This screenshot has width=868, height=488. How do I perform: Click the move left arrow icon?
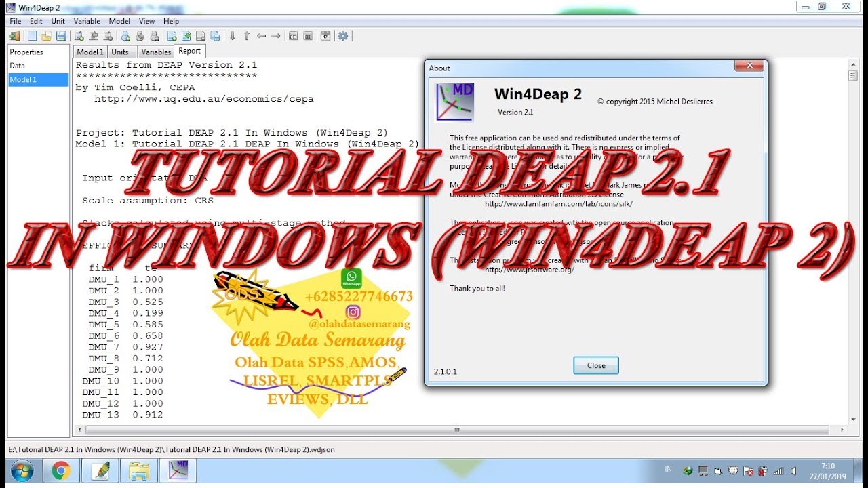coord(261,36)
